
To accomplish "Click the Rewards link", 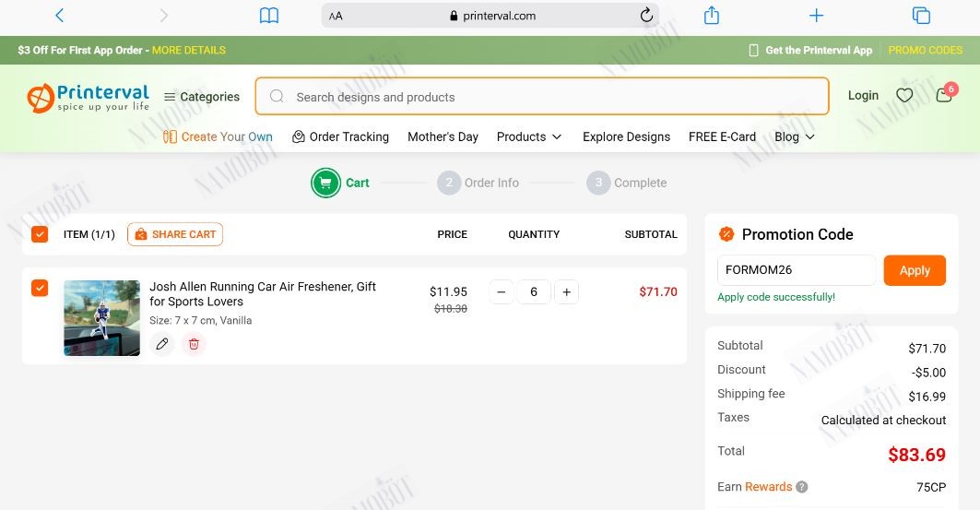I will [x=768, y=487].
